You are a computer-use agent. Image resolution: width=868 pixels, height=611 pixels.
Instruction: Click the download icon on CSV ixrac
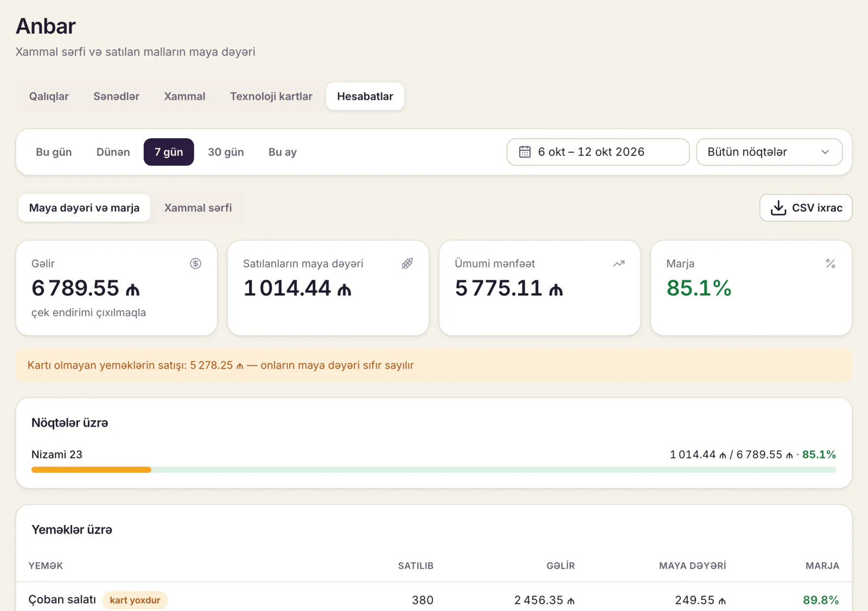click(778, 208)
